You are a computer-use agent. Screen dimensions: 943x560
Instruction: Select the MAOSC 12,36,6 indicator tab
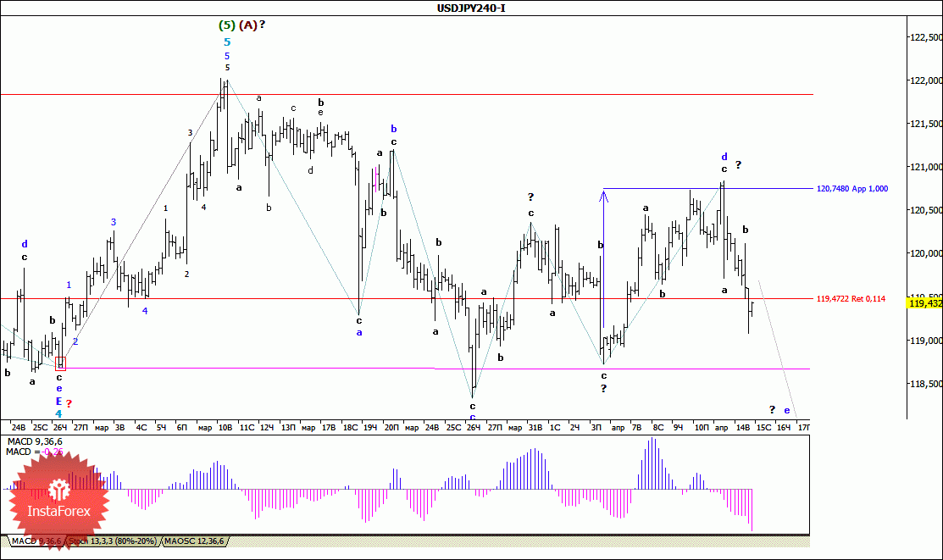[194, 541]
